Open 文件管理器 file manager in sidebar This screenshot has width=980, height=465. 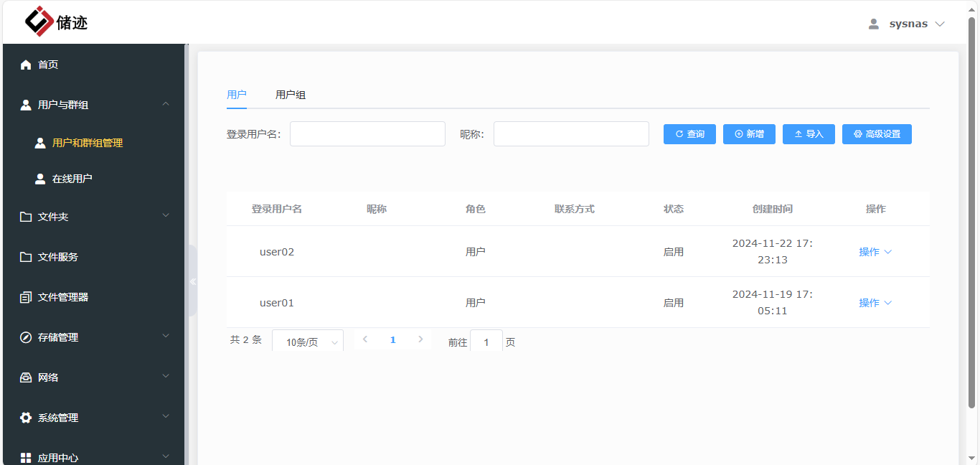[25, 297]
